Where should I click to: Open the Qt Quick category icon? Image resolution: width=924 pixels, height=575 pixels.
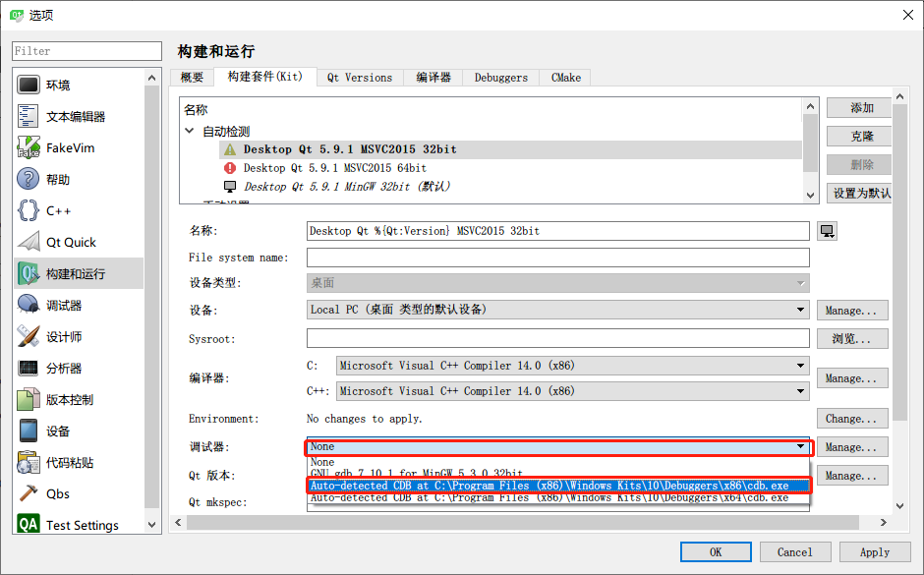point(29,242)
